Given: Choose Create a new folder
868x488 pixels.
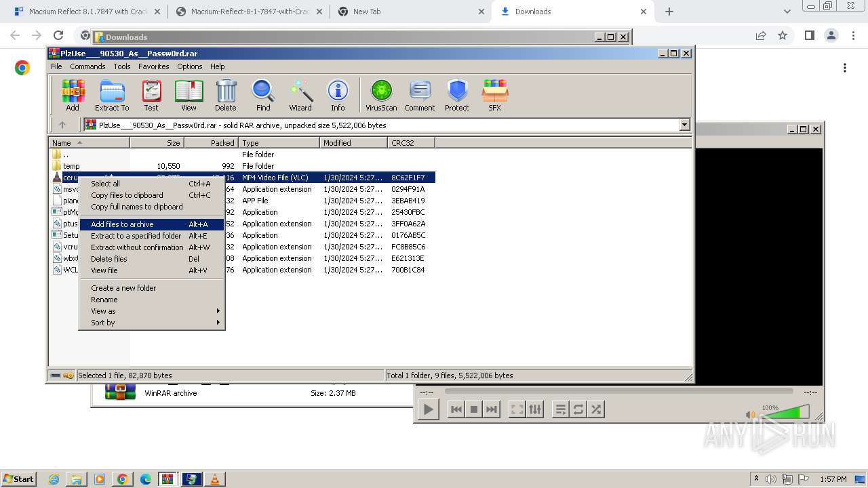Looking at the screenshot, I should point(152,288).
